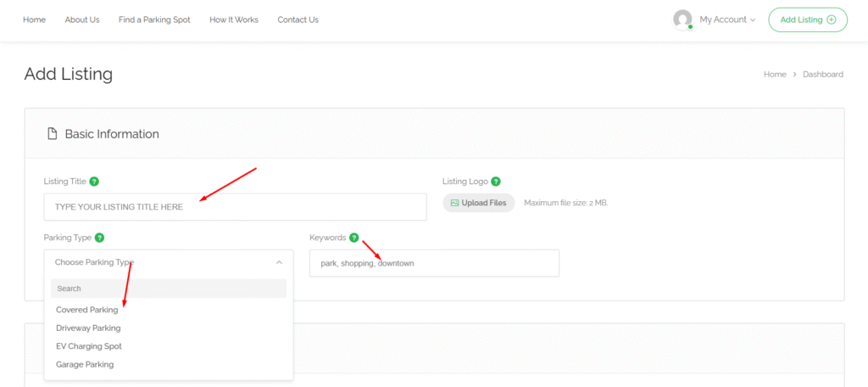
Task: Click the document icon beside Basic Information
Action: [52, 134]
